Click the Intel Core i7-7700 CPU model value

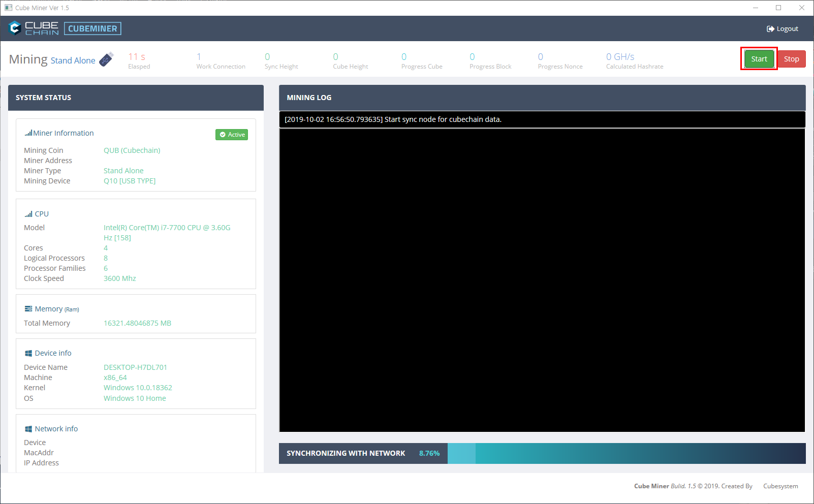click(167, 233)
